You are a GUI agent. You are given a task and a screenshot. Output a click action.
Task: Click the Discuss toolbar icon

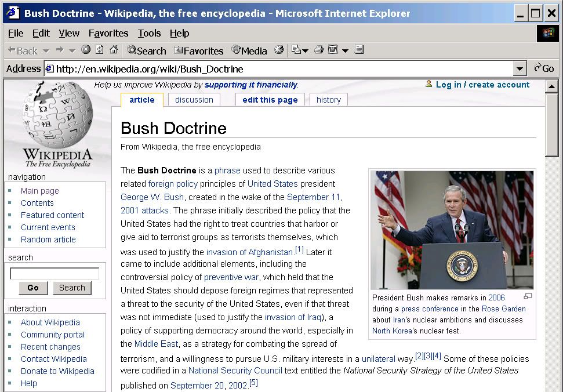pyautogui.click(x=359, y=49)
